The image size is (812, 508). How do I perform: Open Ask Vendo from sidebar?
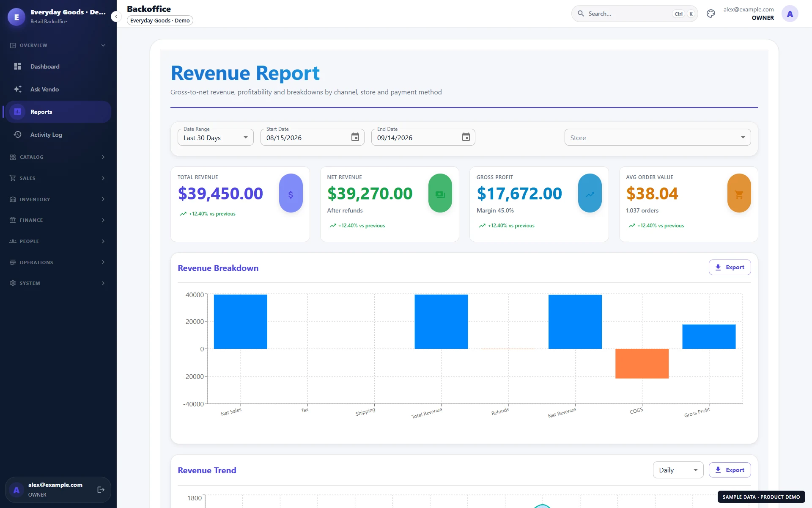click(58, 89)
